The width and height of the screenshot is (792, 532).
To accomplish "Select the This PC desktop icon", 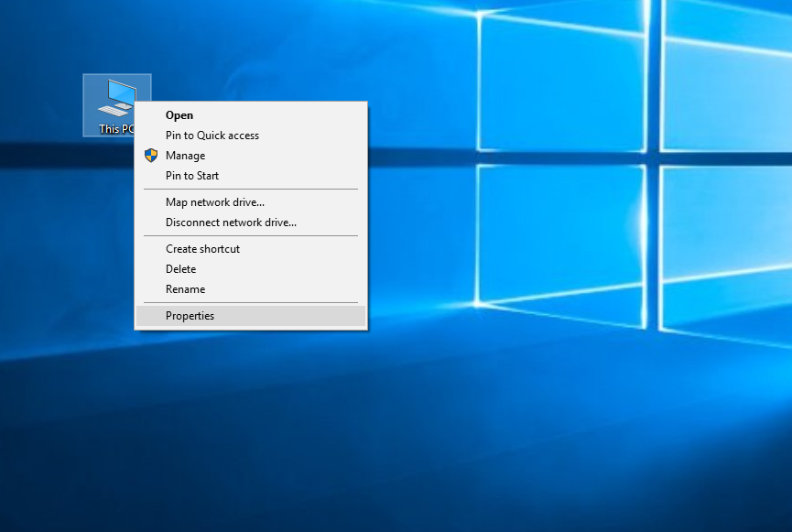I will pos(116,105).
